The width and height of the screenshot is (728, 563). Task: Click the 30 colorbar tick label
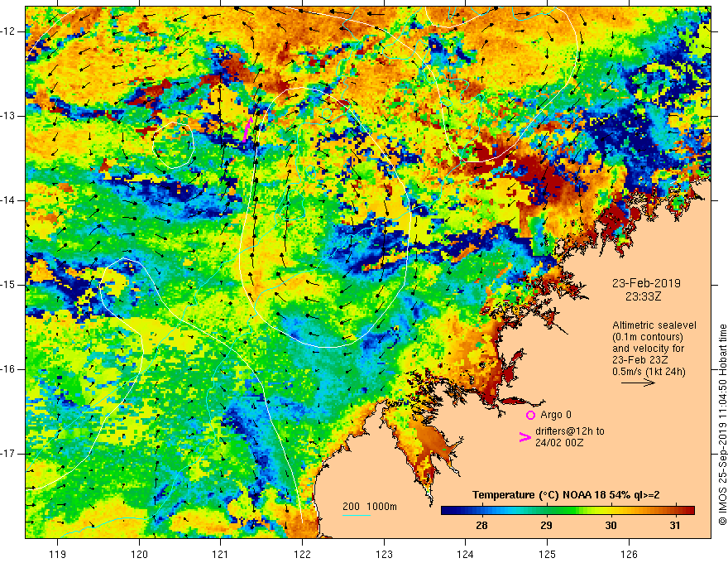click(x=611, y=526)
